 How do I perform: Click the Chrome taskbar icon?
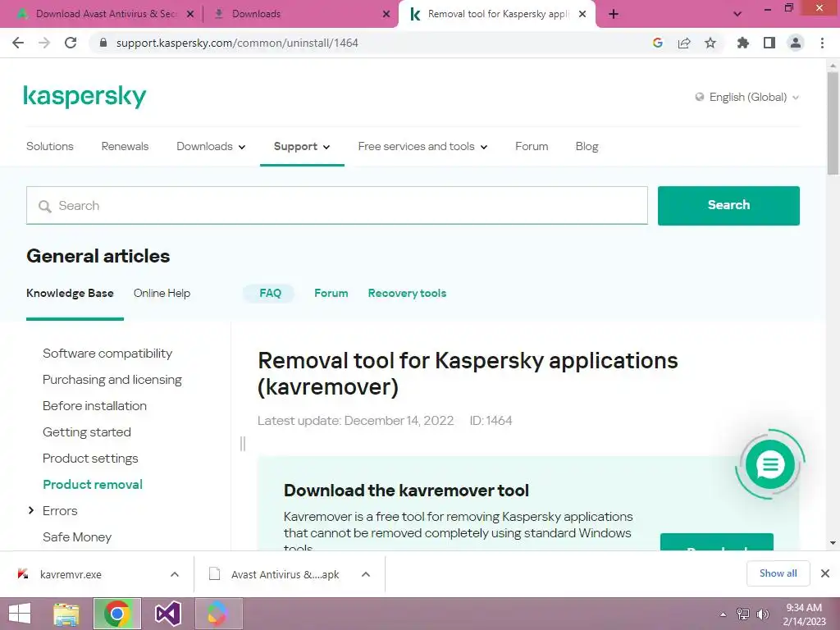point(117,614)
